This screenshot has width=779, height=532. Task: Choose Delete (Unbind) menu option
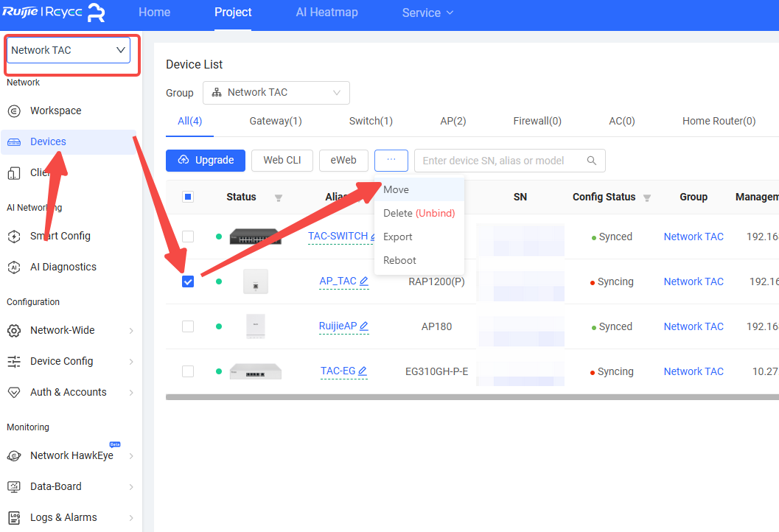419,213
